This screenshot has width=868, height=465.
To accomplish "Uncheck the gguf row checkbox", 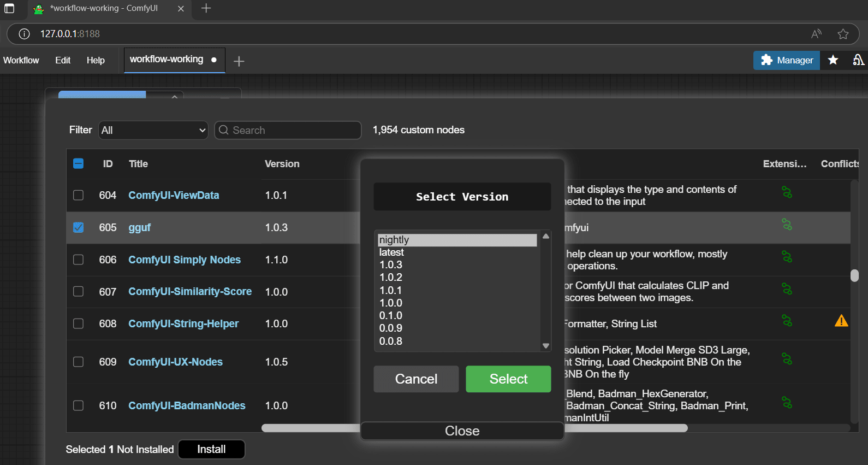I will pyautogui.click(x=79, y=227).
